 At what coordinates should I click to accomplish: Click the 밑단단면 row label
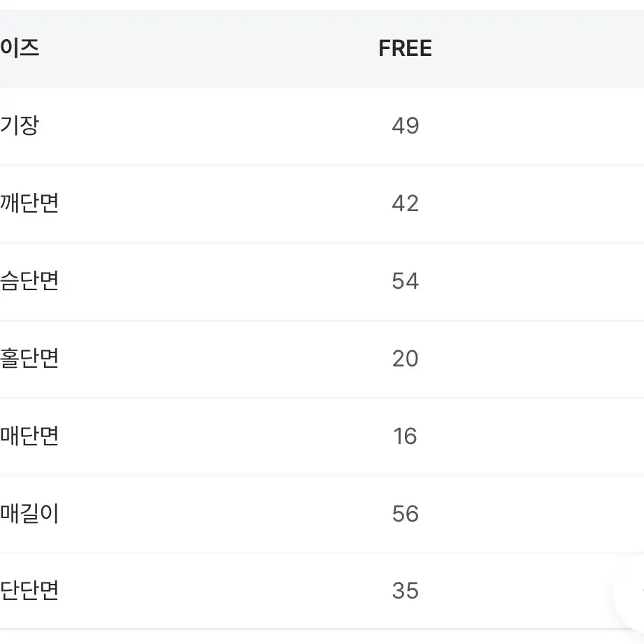(x=29, y=591)
